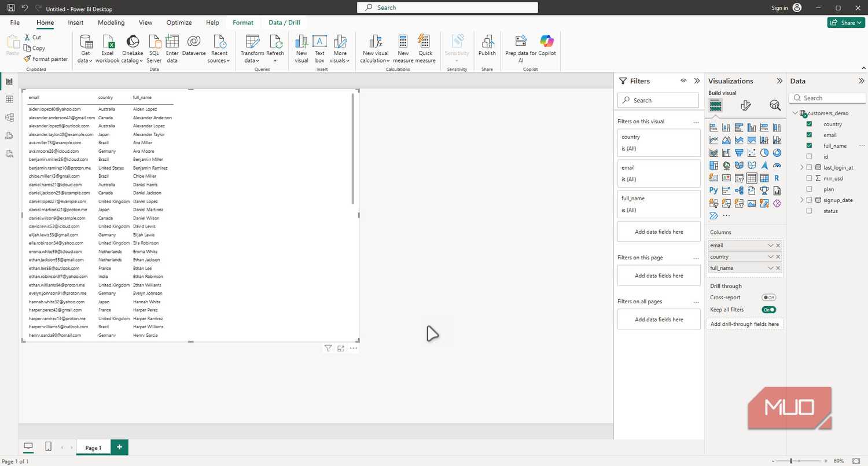
Task: Check the id field checkbox
Action: coord(809,156)
